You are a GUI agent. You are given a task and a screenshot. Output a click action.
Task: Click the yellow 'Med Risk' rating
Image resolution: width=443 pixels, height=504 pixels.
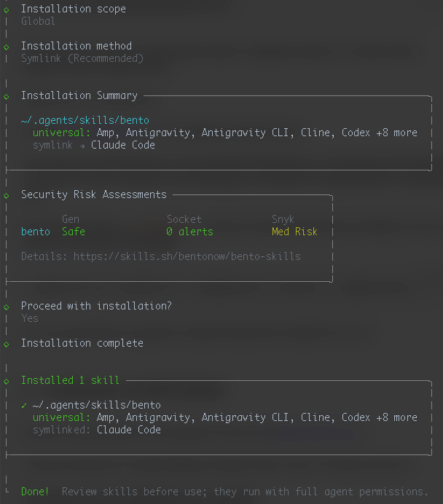click(294, 232)
